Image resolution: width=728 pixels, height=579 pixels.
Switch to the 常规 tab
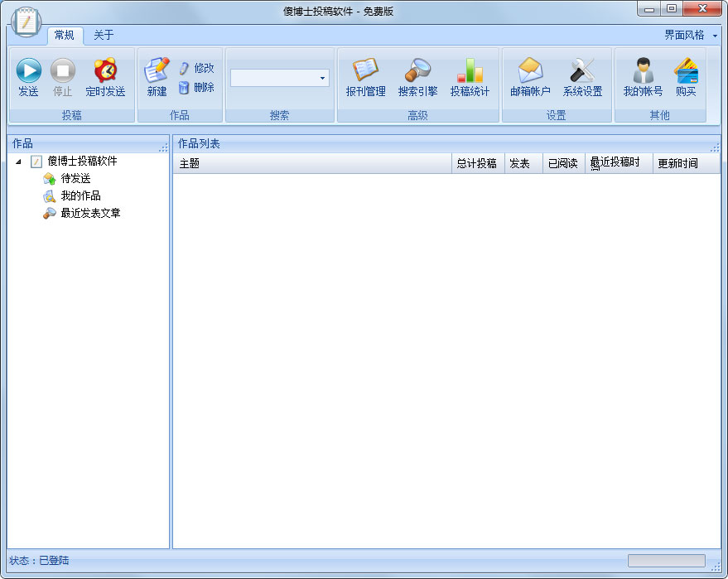click(x=65, y=36)
